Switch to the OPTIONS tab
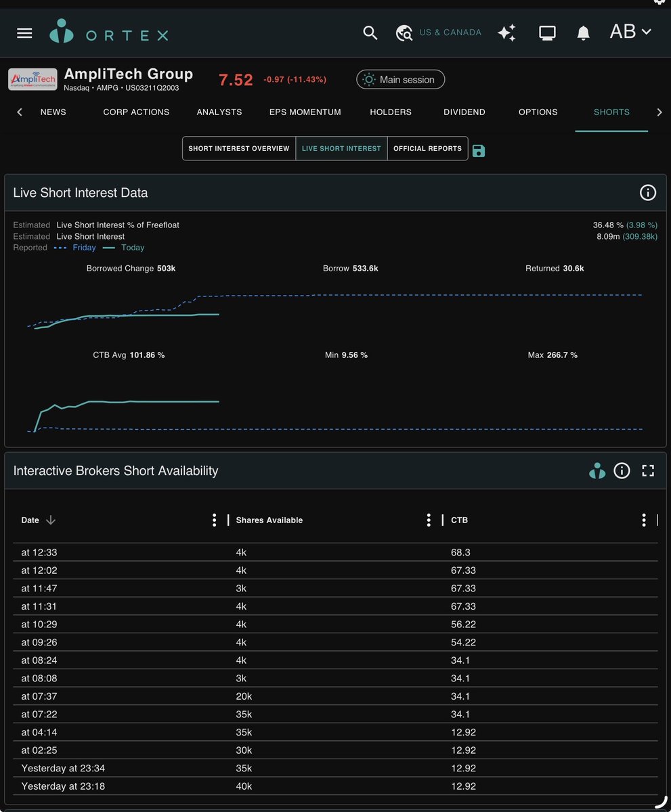 click(538, 112)
